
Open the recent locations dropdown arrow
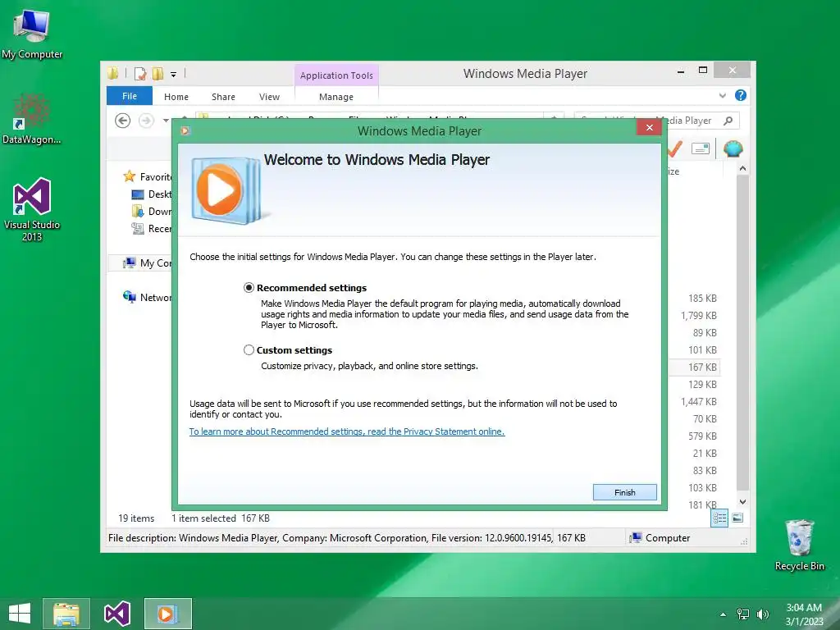(x=166, y=121)
